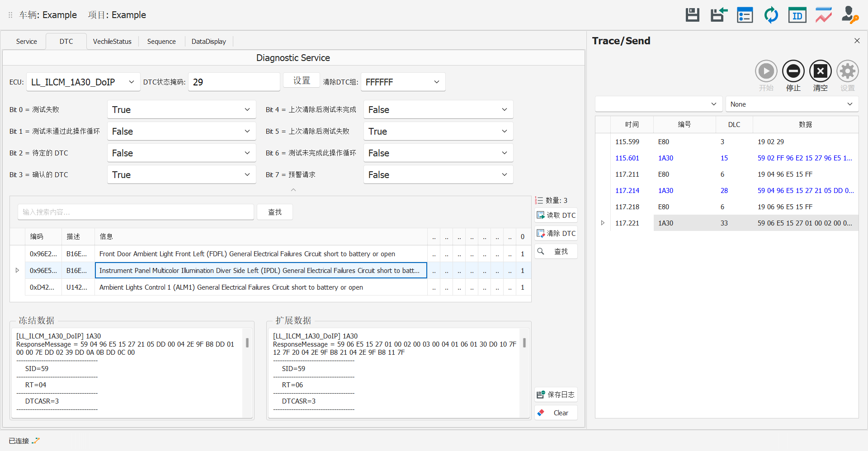Select the DTC tab
Screen dimensions: 868x451
(66, 41)
